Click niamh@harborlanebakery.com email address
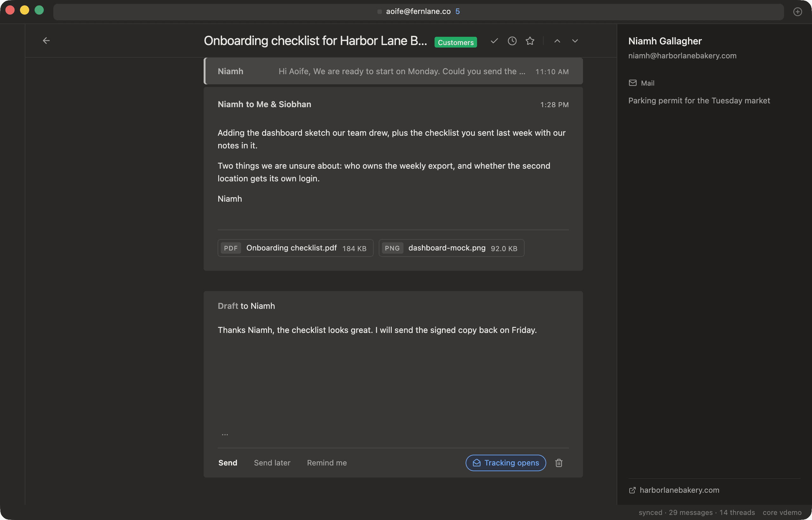The height and width of the screenshot is (520, 812). 682,56
